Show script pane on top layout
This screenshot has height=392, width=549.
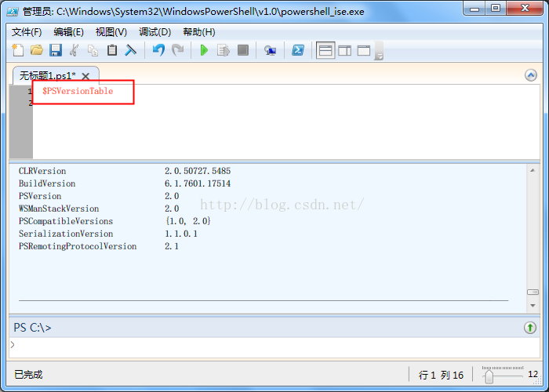[x=325, y=50]
